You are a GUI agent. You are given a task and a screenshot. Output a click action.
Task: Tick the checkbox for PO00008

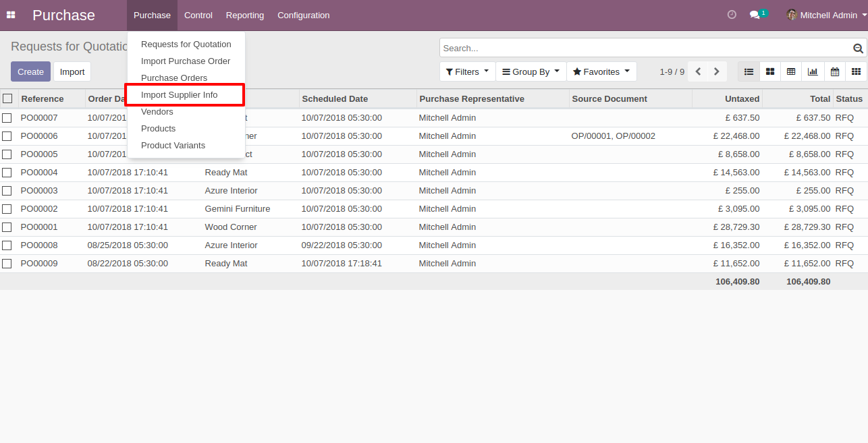pyautogui.click(x=7, y=245)
